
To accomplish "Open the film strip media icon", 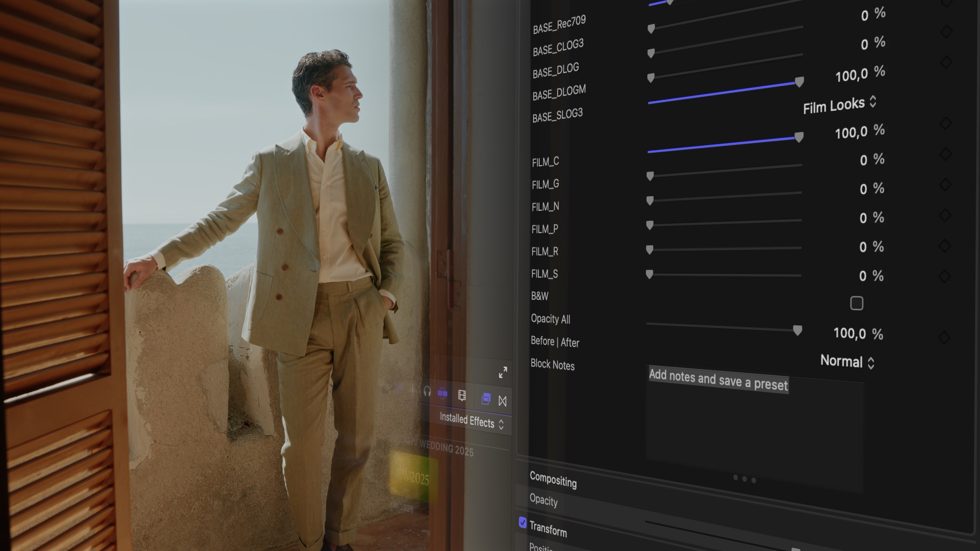I will [462, 395].
